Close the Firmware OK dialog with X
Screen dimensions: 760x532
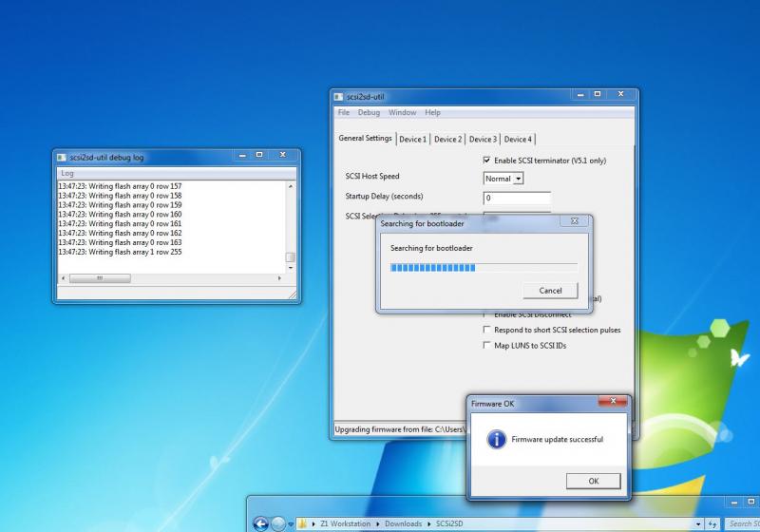[613, 401]
